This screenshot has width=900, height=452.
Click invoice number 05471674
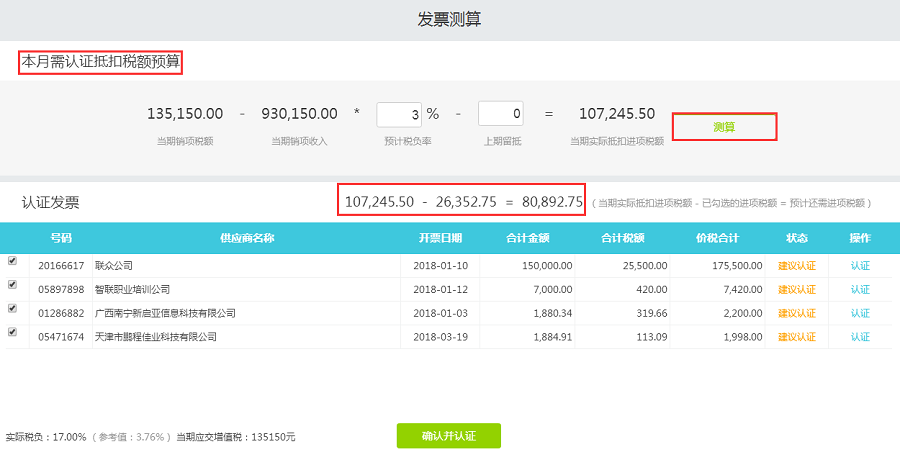pyautogui.click(x=61, y=337)
